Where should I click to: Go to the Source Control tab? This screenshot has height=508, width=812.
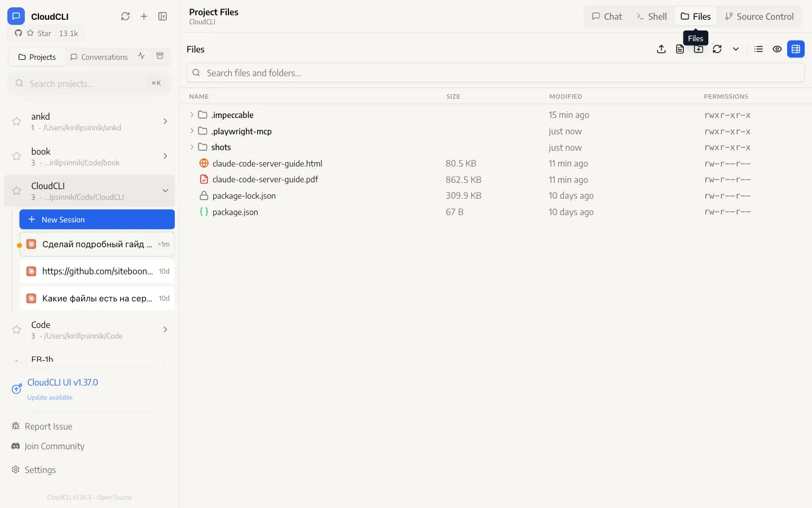click(x=760, y=16)
